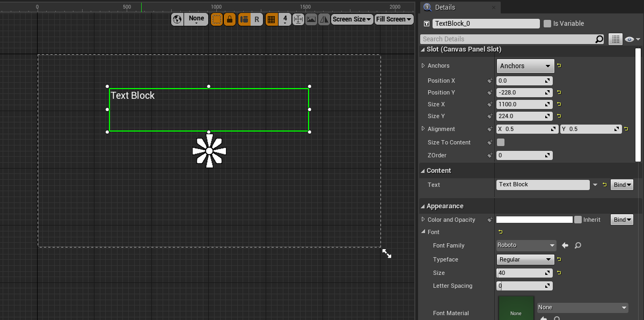Image resolution: width=644 pixels, height=320 pixels.
Task: Expand the Alignment property row
Action: pos(423,129)
